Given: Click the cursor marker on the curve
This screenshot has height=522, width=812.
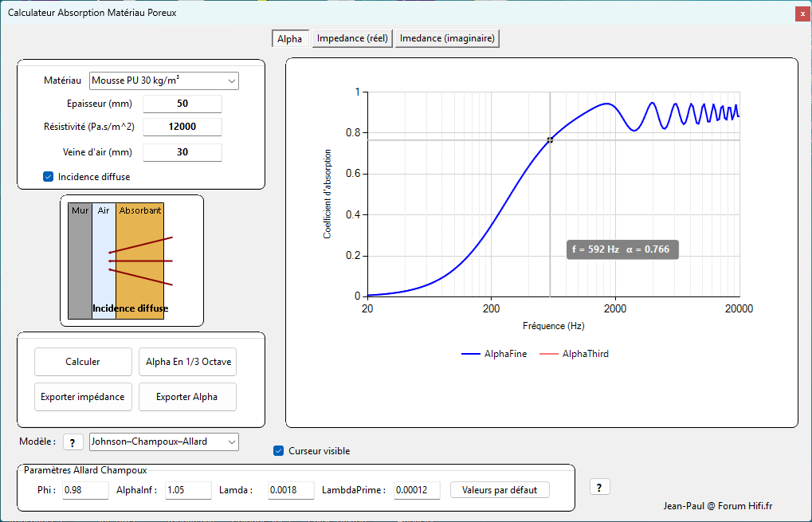Looking at the screenshot, I should (x=550, y=139).
